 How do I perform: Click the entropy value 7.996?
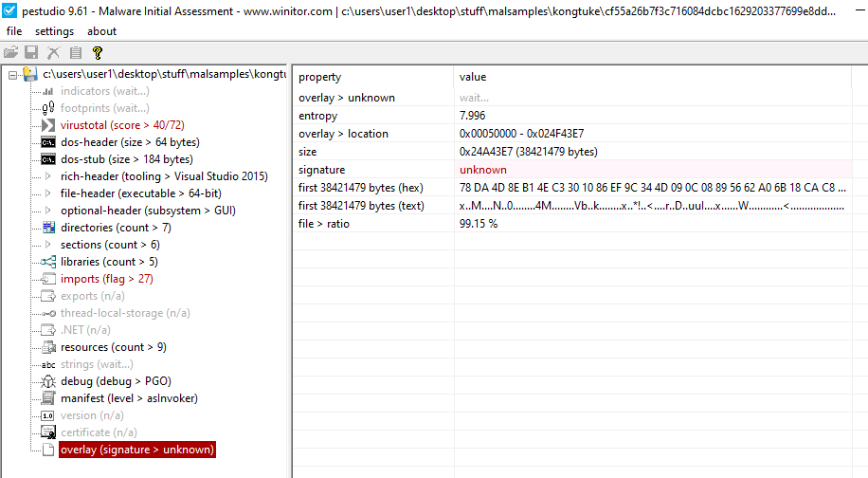(x=472, y=116)
